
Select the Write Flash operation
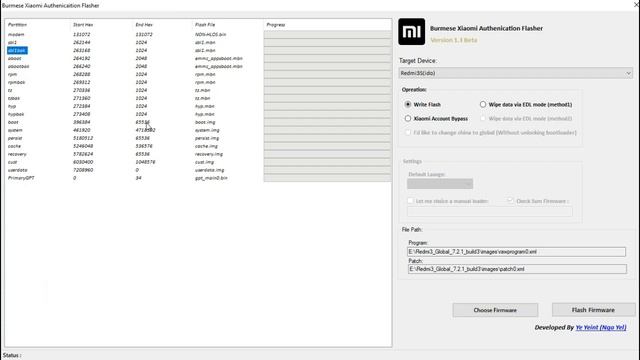click(x=422, y=104)
